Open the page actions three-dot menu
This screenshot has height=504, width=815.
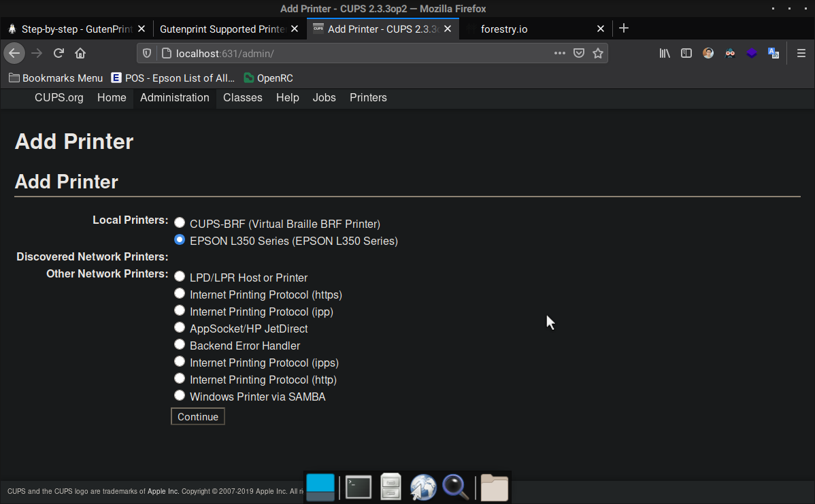(559, 53)
